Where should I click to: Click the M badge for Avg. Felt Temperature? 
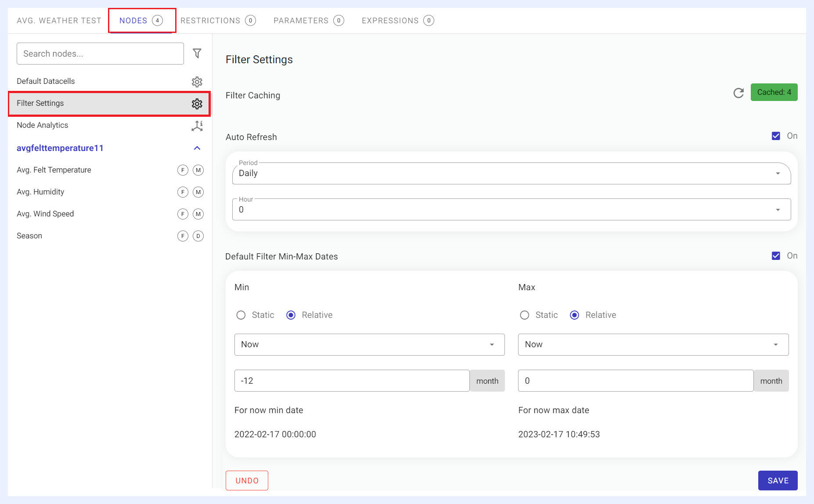tap(198, 170)
